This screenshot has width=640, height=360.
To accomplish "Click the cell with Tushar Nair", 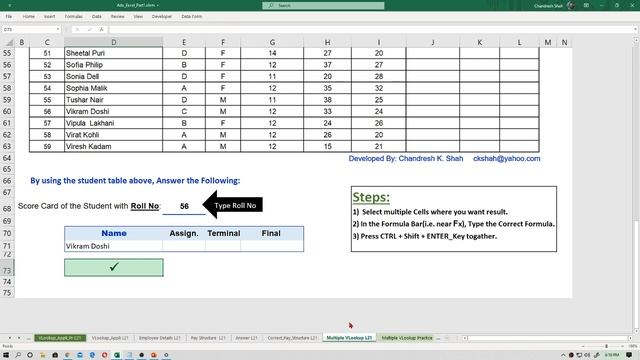I will (x=113, y=100).
